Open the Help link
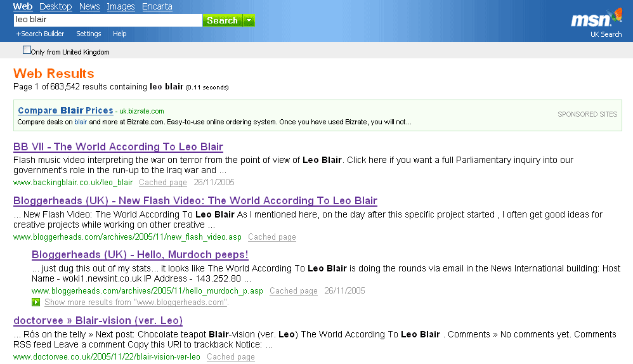This screenshot has width=633, height=364. [120, 34]
